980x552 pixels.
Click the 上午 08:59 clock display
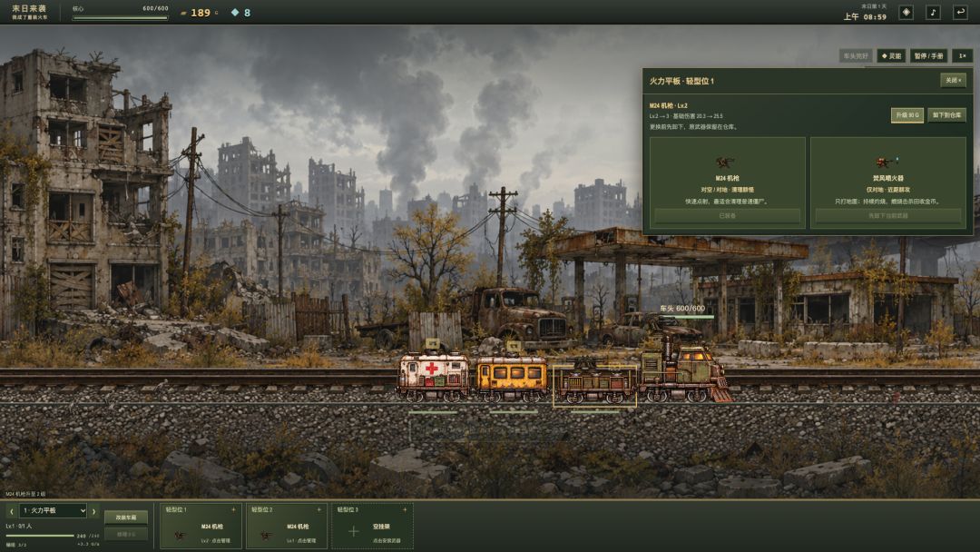click(x=865, y=17)
